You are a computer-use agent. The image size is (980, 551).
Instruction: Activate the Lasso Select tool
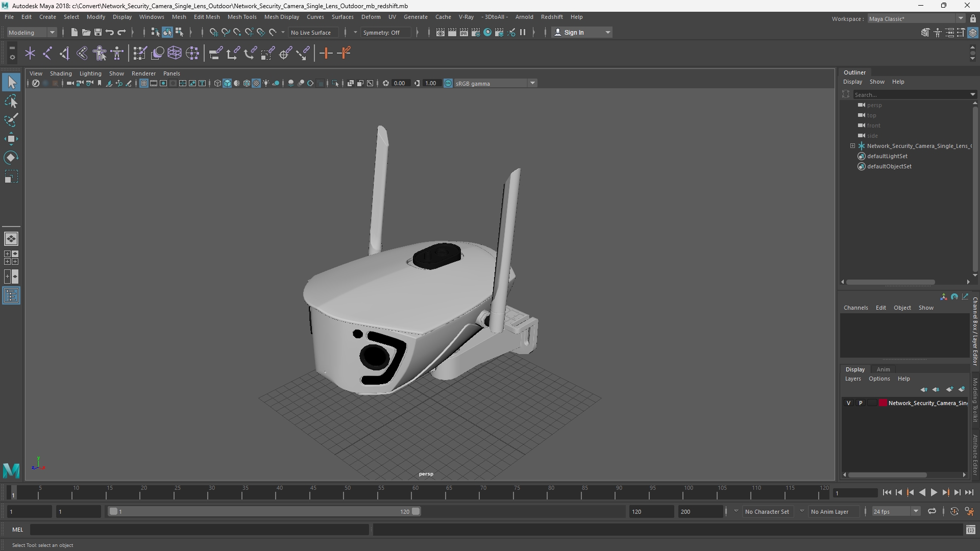11,101
